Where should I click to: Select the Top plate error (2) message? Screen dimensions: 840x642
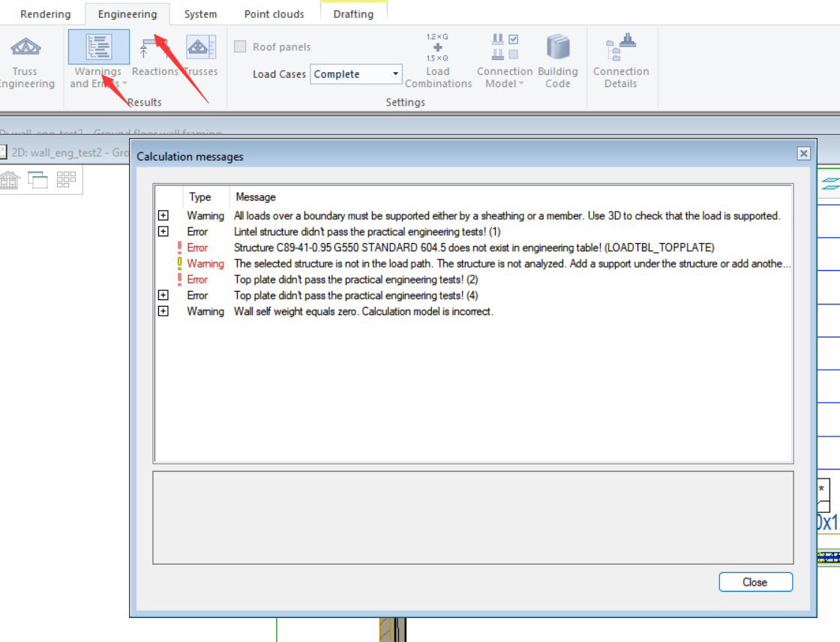tap(355, 280)
